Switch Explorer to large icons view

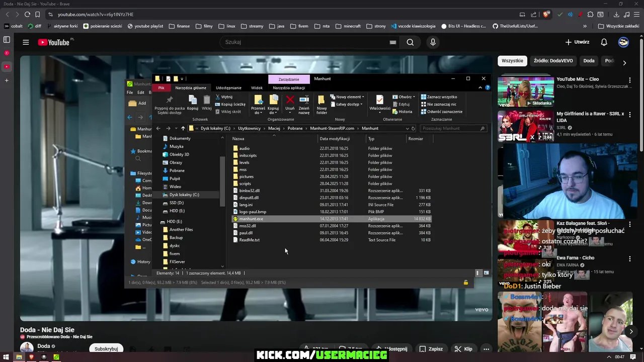(x=486, y=273)
